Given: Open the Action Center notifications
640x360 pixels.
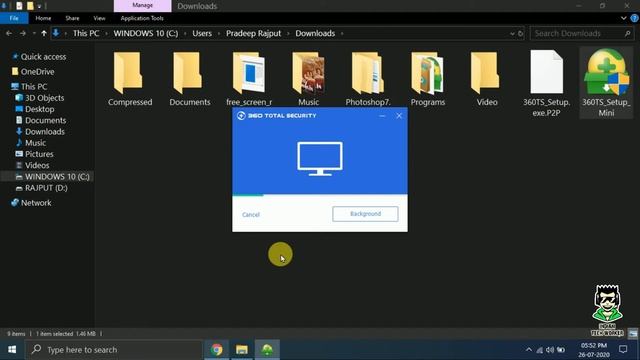Looking at the screenshot, I should 623,349.
